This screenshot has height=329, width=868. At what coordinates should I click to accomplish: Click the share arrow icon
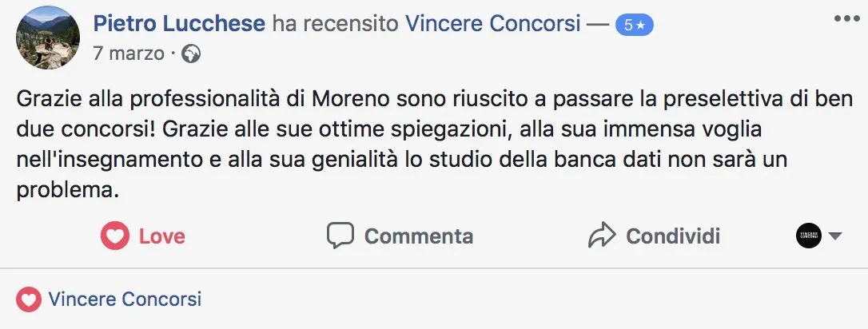point(601,236)
